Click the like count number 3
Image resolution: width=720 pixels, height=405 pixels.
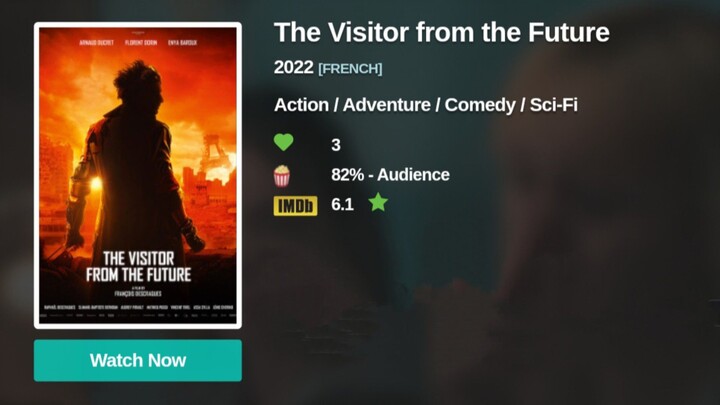[x=336, y=145]
